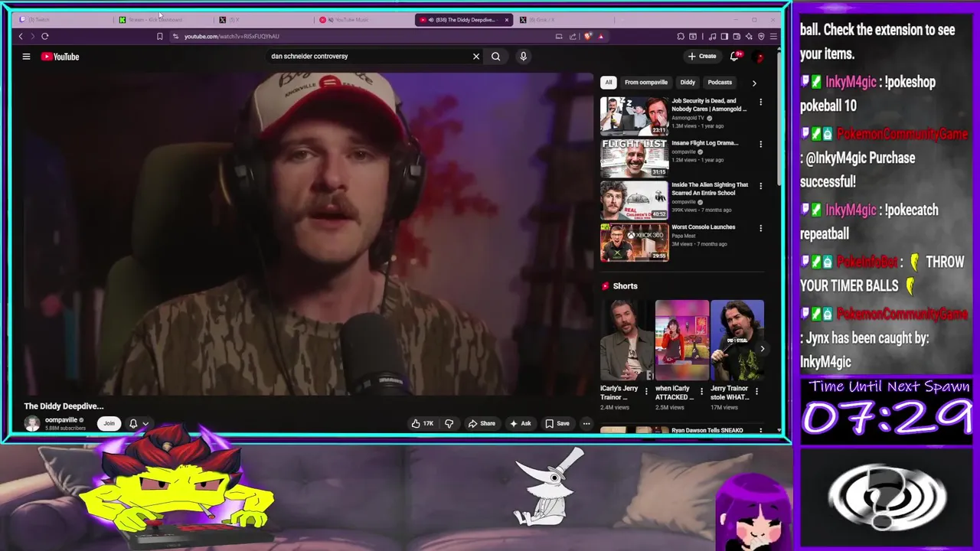Open YouTube notifications bell in header
The height and width of the screenshot is (551, 980).
tap(735, 56)
